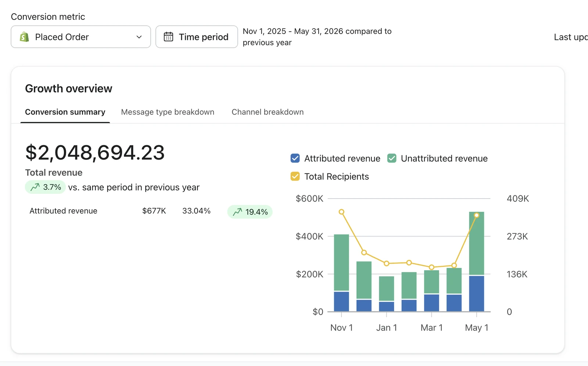Click the first November bar's green segment

coord(341,263)
